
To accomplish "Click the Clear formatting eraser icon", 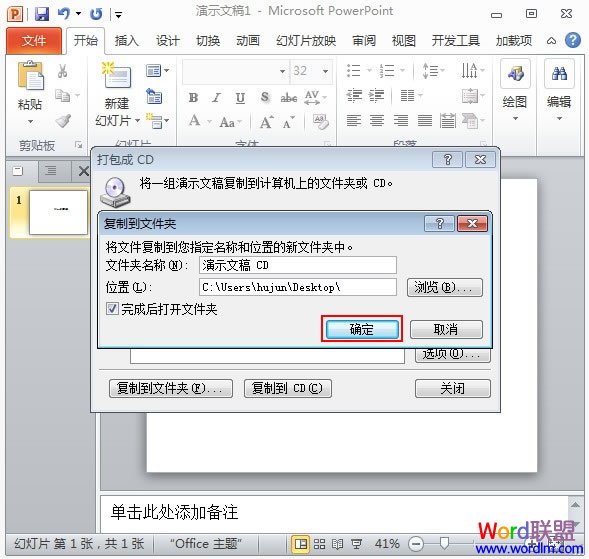I will pos(321,121).
